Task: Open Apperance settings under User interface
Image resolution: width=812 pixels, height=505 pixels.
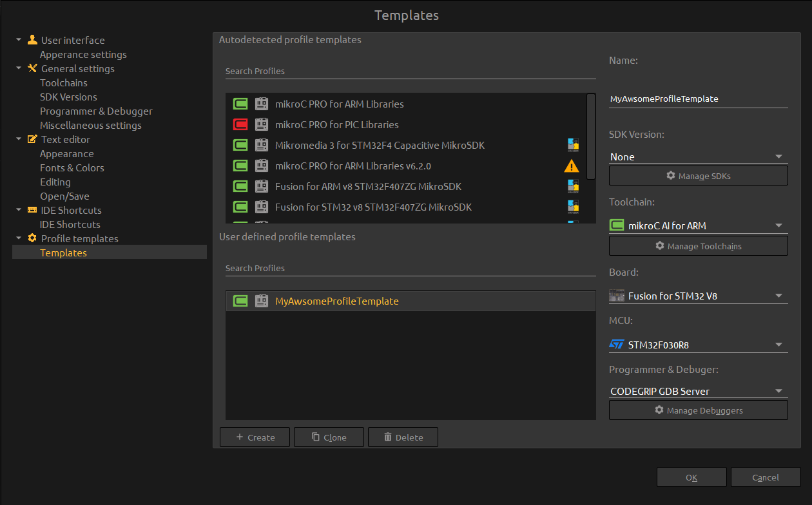Action: tap(83, 54)
